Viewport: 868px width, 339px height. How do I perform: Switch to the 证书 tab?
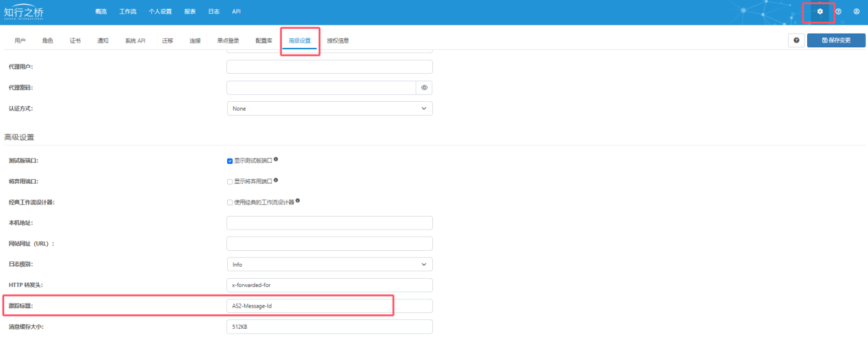[75, 41]
